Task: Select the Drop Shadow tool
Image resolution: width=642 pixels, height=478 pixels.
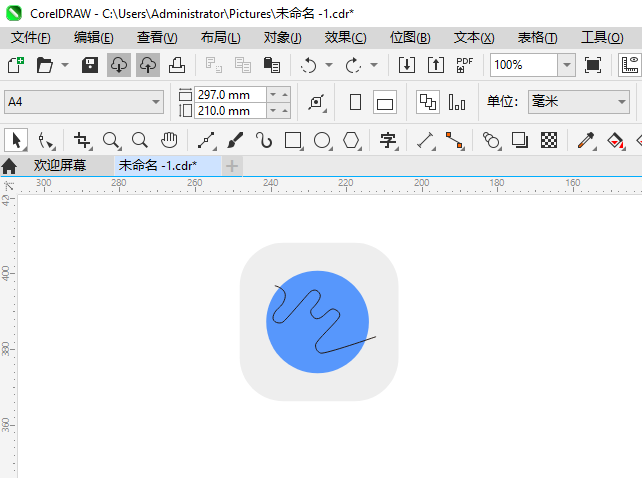Action: coord(520,140)
